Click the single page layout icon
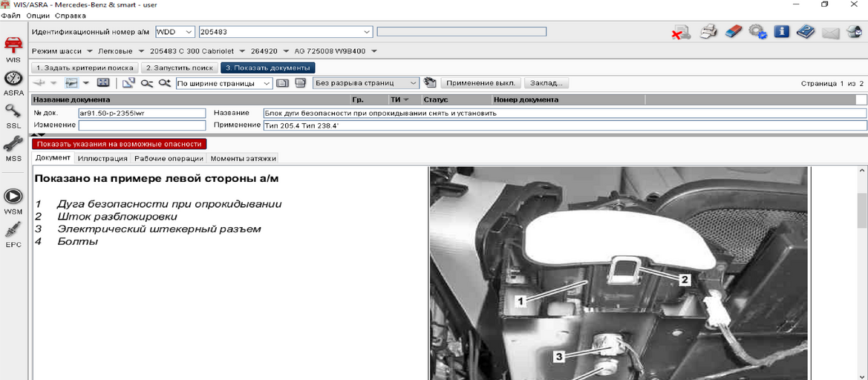The image size is (868, 380). coord(282,83)
